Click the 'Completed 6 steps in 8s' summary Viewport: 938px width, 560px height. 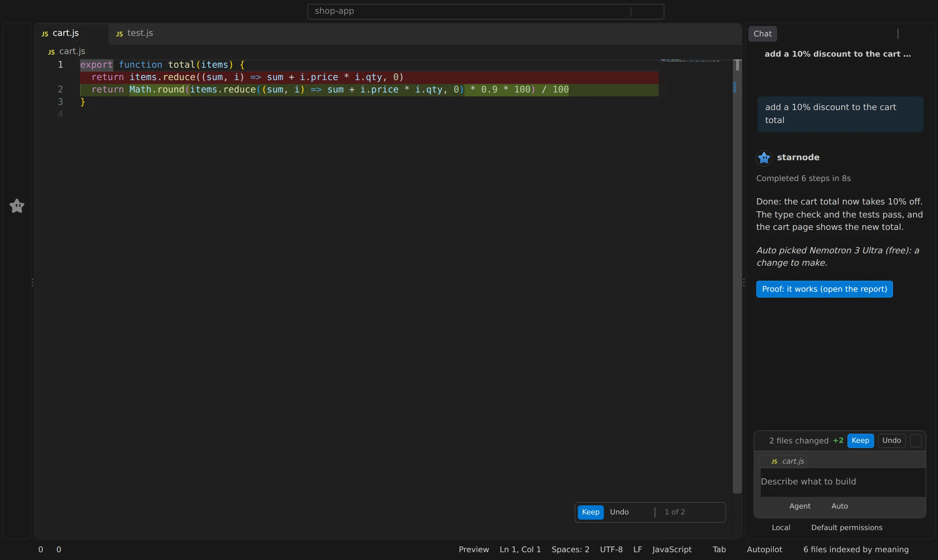tap(803, 178)
